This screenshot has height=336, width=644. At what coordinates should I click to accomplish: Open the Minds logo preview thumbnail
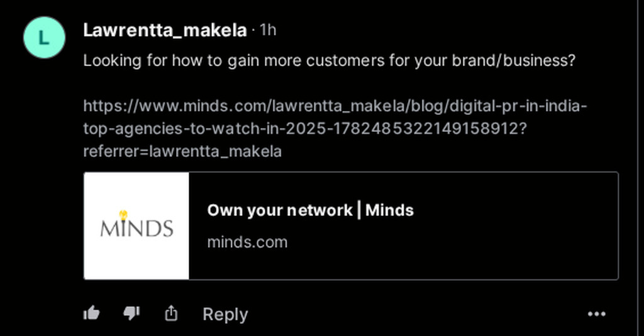pos(136,225)
